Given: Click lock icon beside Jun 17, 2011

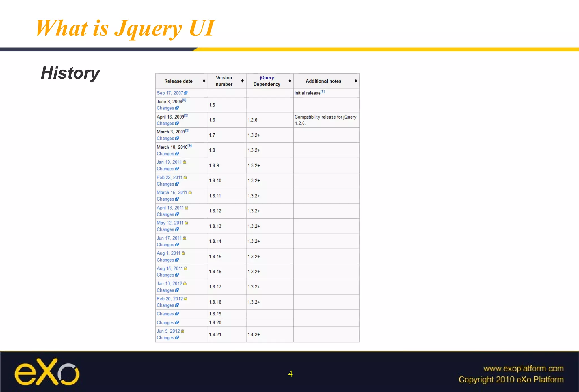Looking at the screenshot, I should [x=185, y=238].
